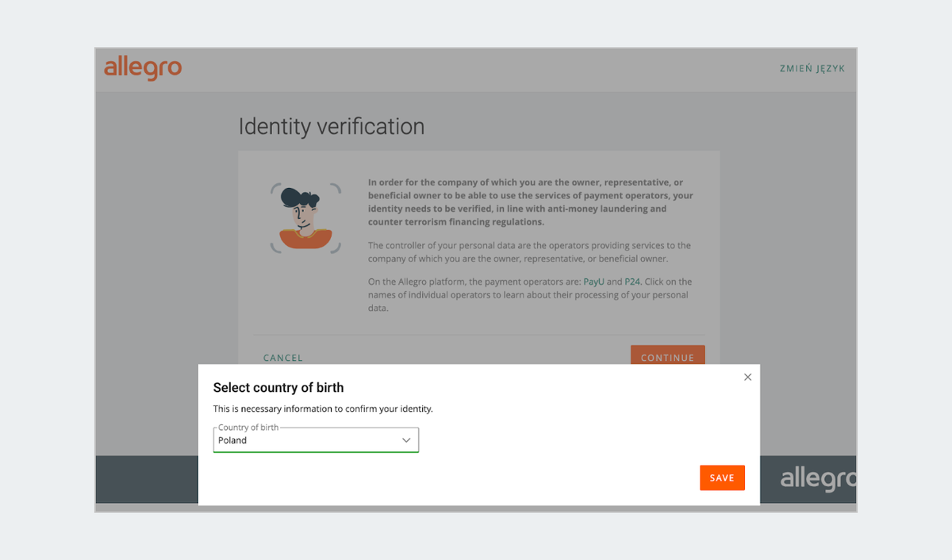
Task: Click the ZMIEŃ JĘZYK language link
Action: 812,69
